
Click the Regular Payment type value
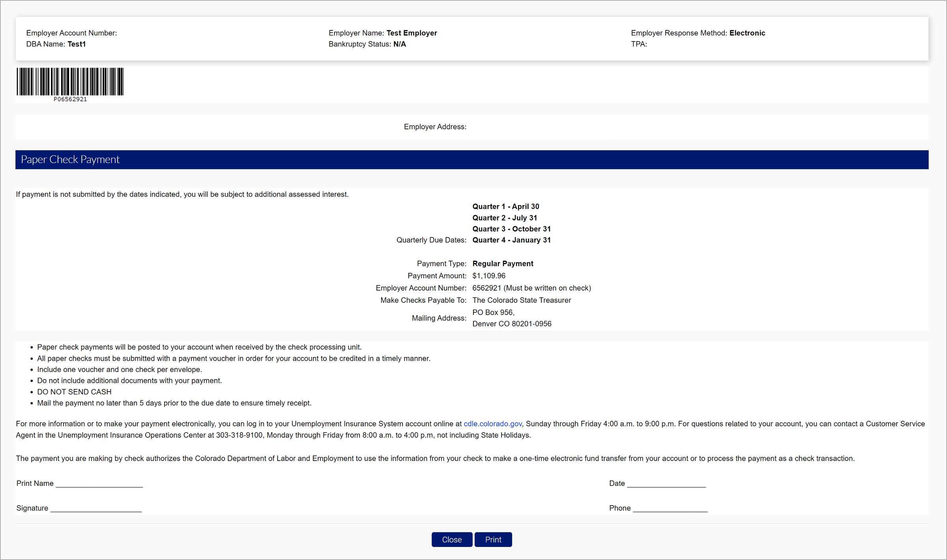click(503, 264)
